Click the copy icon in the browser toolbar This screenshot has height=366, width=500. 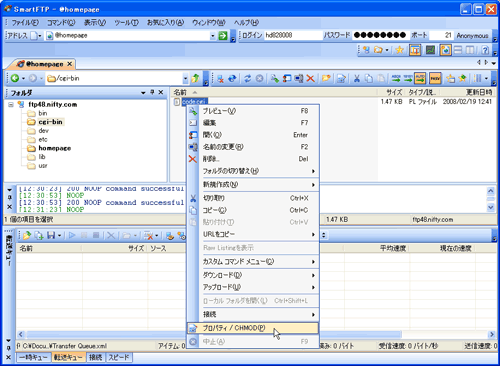369,79
